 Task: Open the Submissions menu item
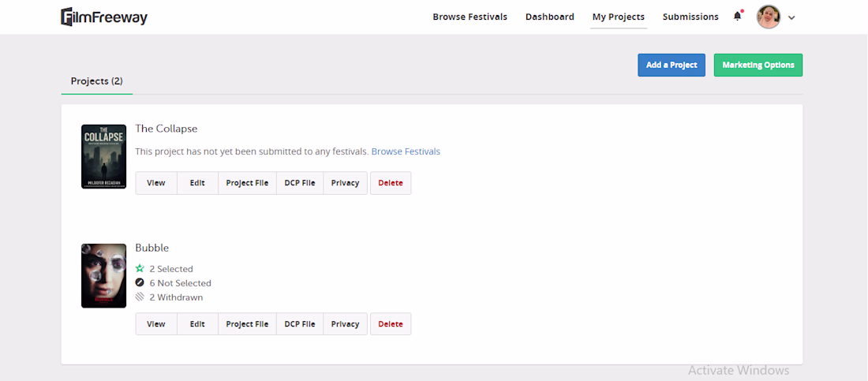click(x=690, y=17)
